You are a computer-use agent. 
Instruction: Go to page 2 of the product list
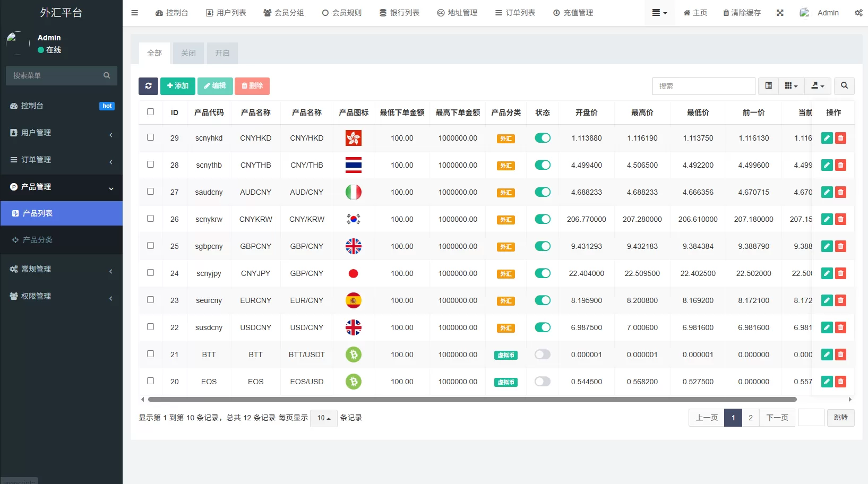[750, 418]
